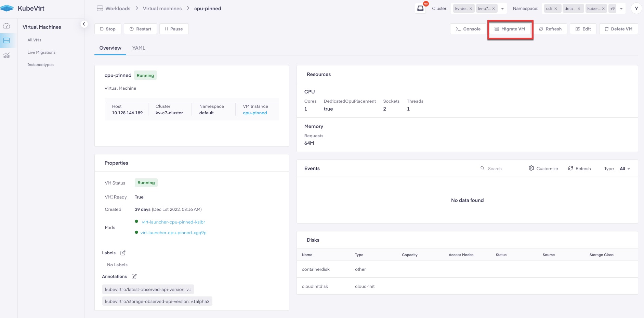The image size is (644, 318).
Task: Edit Labels using the pencil icon
Action: click(x=123, y=253)
